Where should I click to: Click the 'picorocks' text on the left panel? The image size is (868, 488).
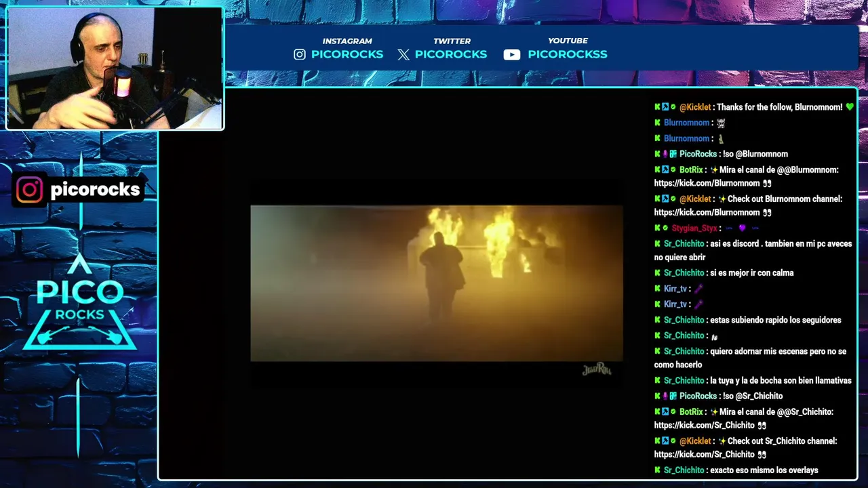pyautogui.click(x=95, y=190)
